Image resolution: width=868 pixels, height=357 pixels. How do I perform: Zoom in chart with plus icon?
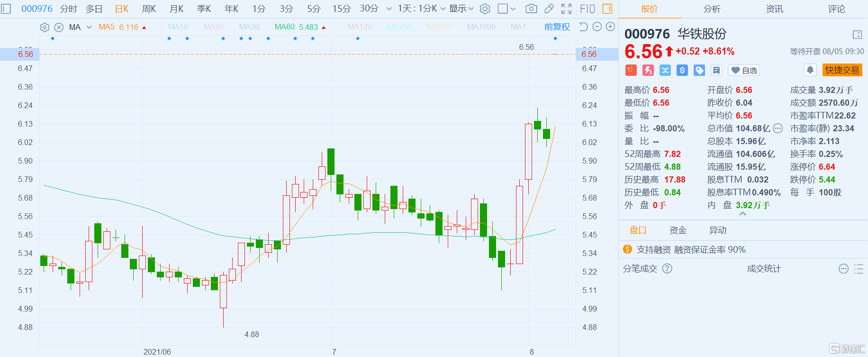[x=611, y=27]
